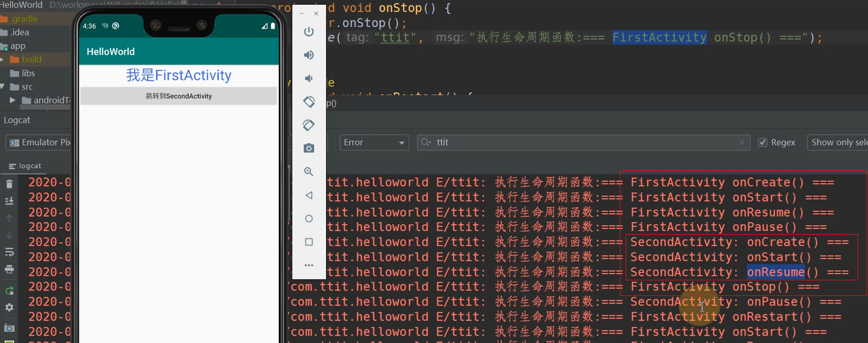Screen dimensions: 868x343
Task: Open the Show only selected filter dropdown
Action: tap(837, 142)
